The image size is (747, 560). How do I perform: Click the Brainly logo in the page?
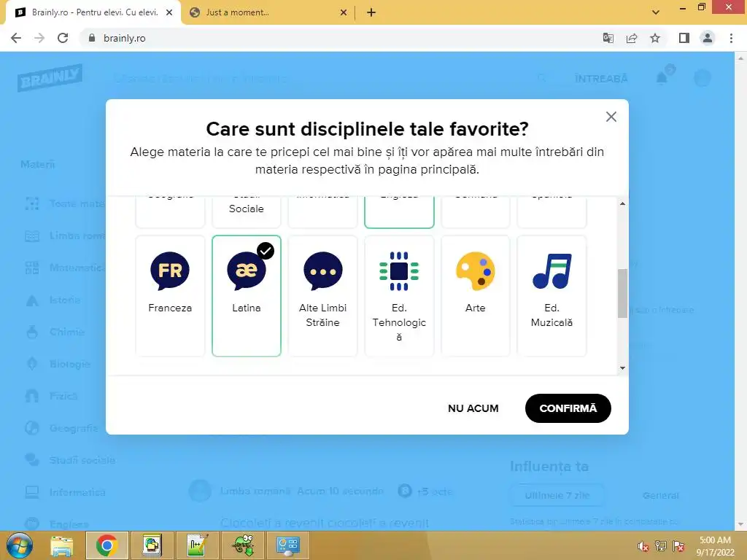tap(50, 77)
